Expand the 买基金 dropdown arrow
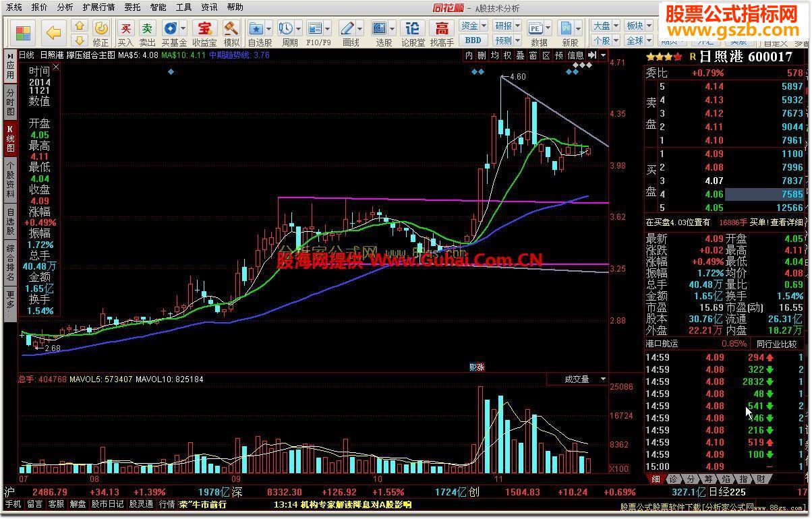The image size is (812, 519). (183, 29)
